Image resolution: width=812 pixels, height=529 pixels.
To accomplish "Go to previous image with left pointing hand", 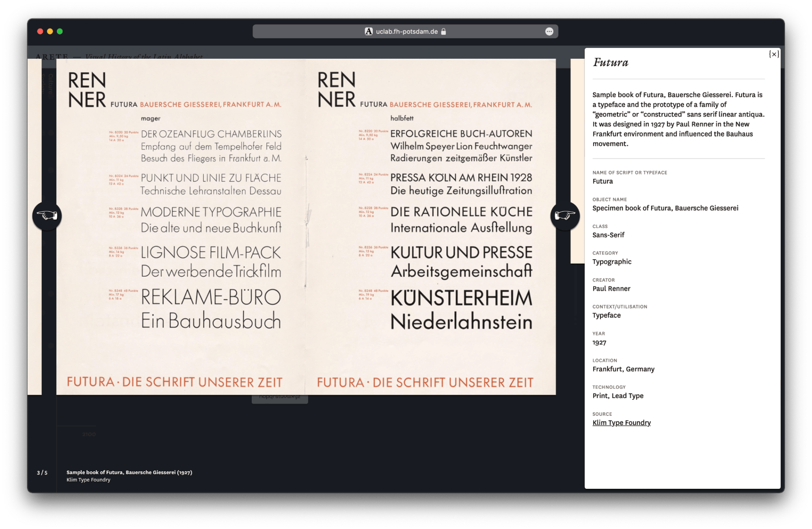I will point(47,215).
